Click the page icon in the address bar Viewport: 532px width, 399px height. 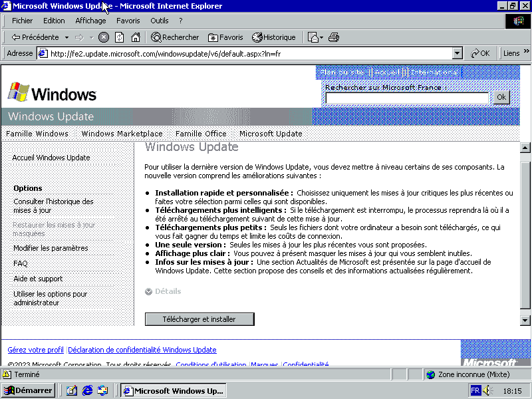coord(43,54)
